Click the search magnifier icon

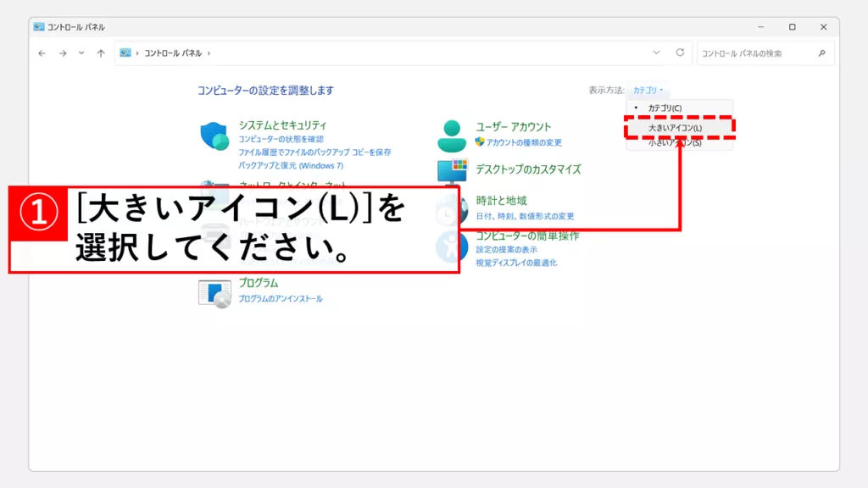(x=821, y=53)
